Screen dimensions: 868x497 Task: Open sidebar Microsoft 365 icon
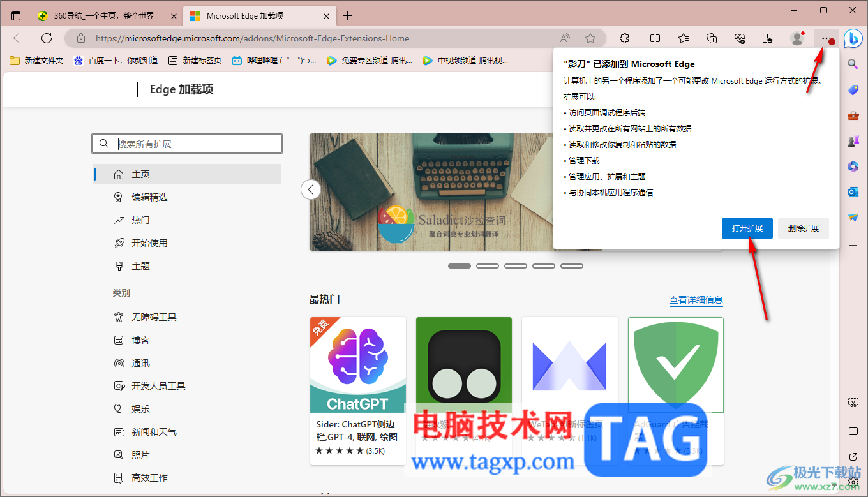click(x=853, y=167)
